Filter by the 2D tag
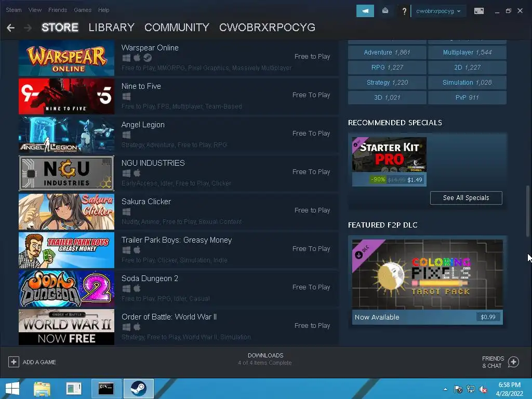This screenshot has width=532, height=399. [467, 68]
